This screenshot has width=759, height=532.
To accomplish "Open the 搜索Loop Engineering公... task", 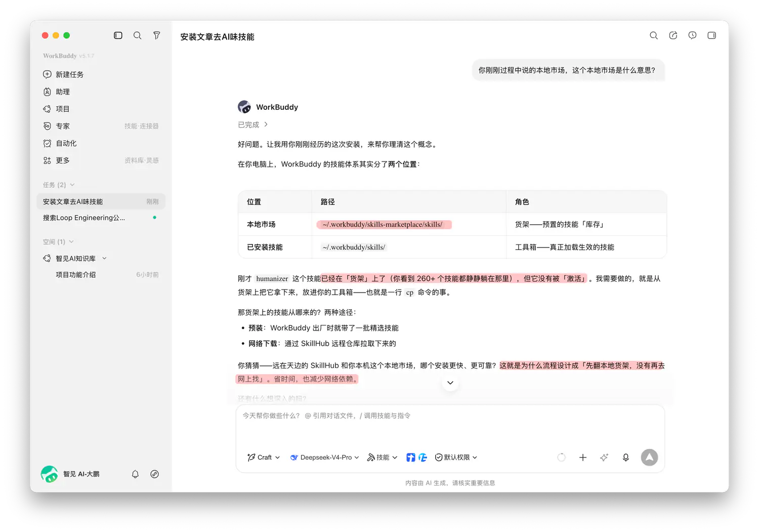I will coord(101,218).
